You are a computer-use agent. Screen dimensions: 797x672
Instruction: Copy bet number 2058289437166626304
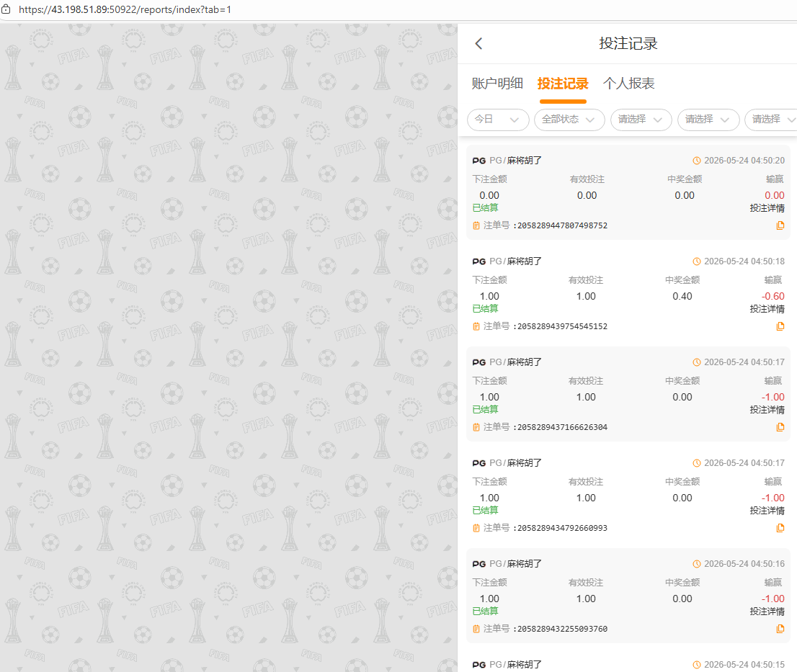tap(780, 427)
